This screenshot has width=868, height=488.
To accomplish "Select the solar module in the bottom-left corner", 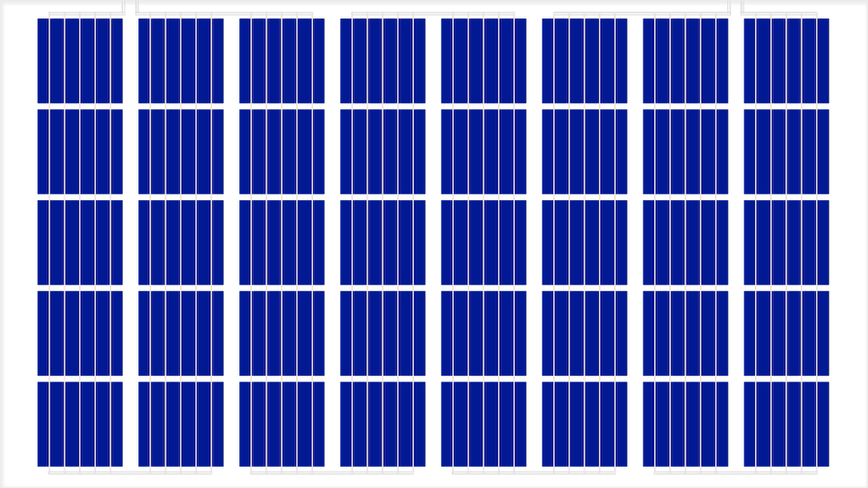I will pos(80,424).
